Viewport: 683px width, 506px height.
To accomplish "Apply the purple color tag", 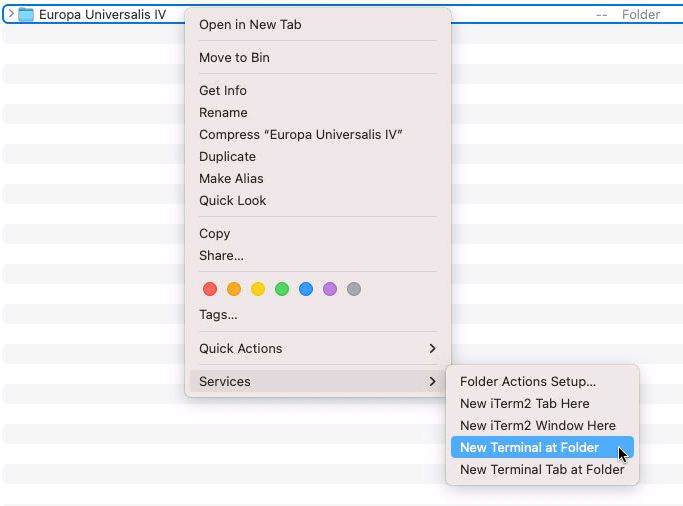I will (330, 289).
